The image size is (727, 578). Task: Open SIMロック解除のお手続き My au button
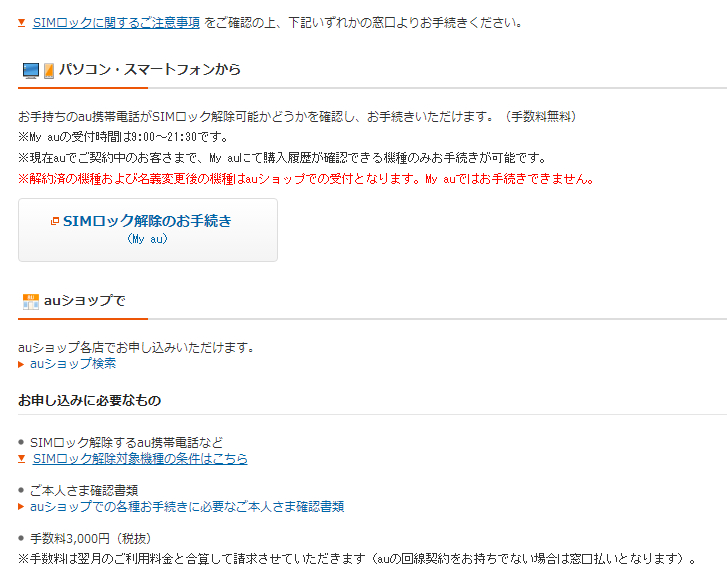point(148,230)
